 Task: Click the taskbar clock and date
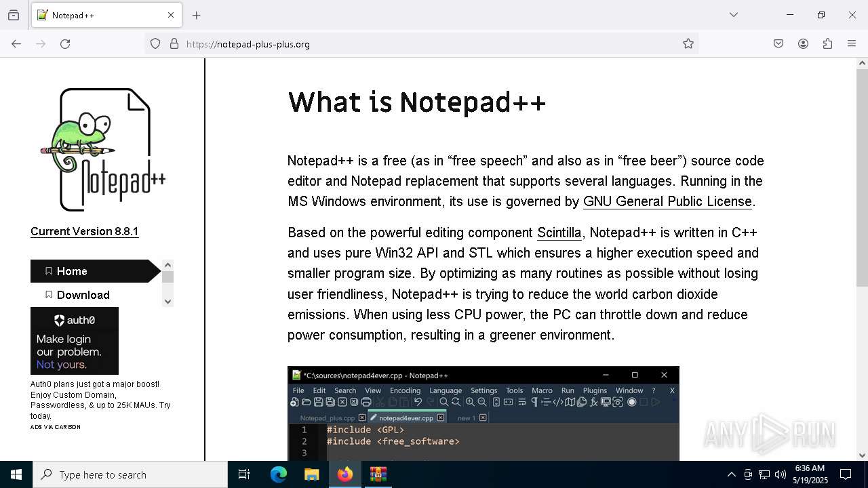[810, 474]
